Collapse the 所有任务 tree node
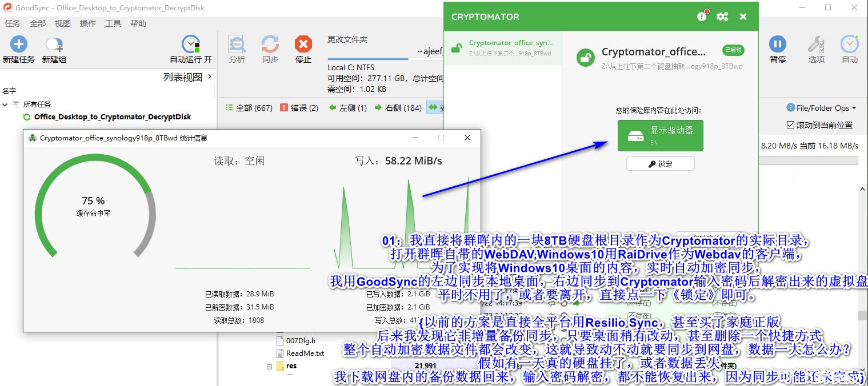 (6, 104)
